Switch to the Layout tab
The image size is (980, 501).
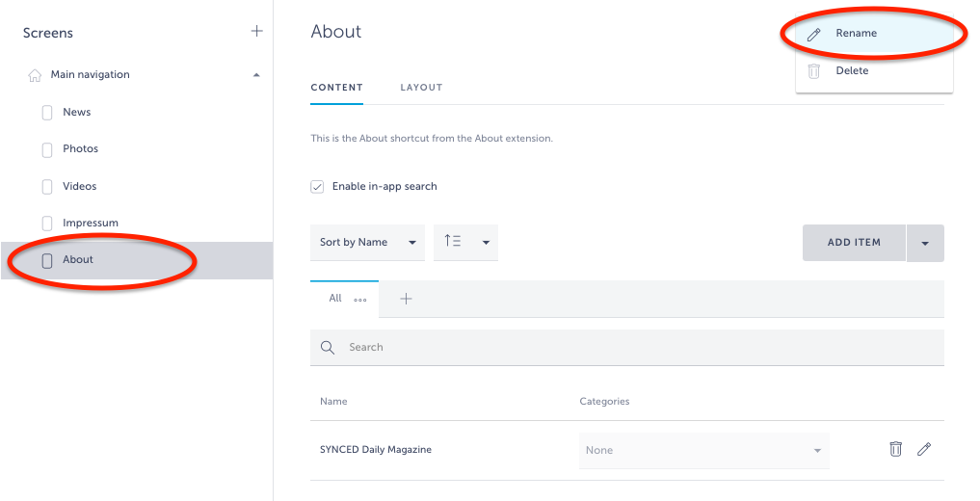tap(421, 88)
